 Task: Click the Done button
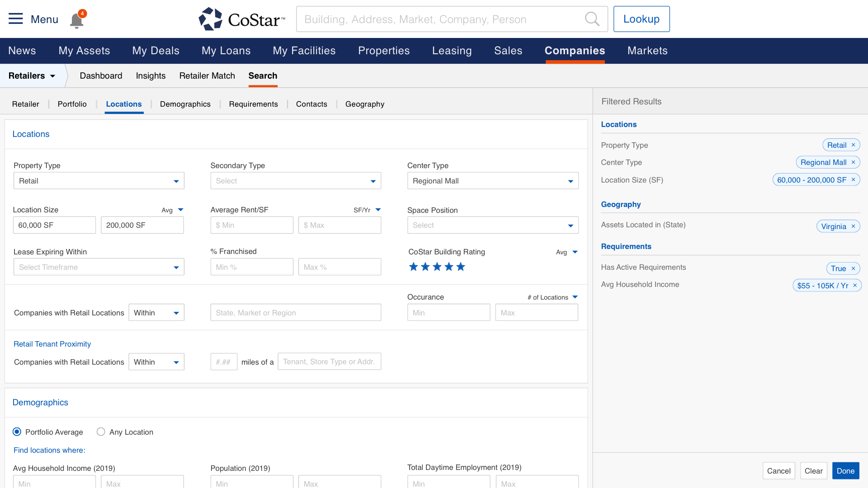tap(845, 471)
